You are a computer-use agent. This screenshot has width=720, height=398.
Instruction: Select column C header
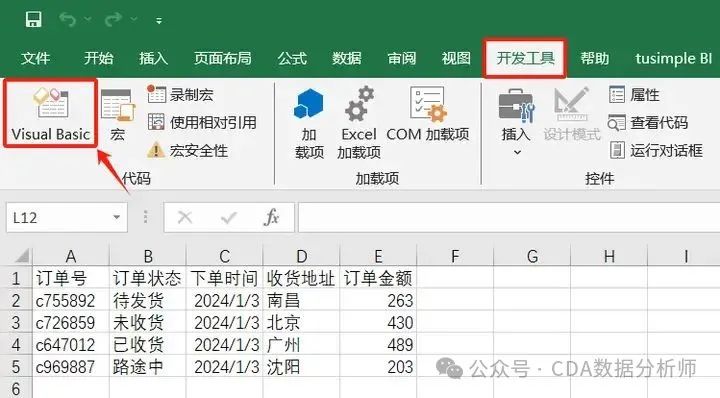click(225, 256)
